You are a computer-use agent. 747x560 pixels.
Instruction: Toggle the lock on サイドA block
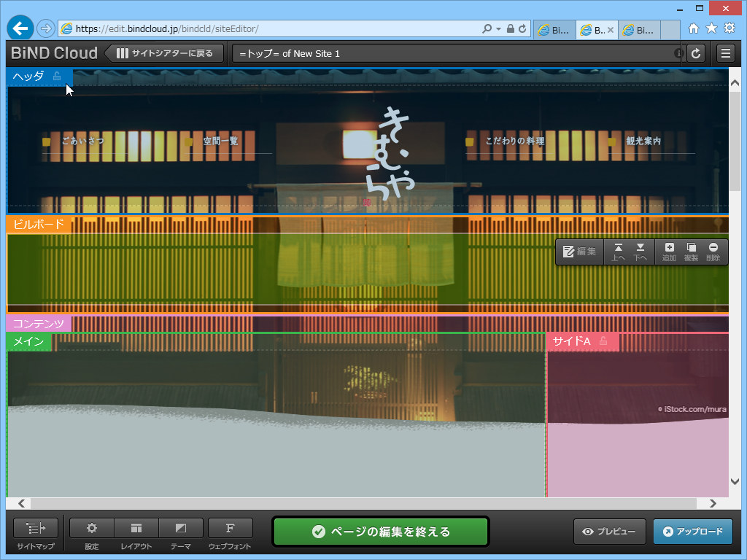tap(603, 341)
